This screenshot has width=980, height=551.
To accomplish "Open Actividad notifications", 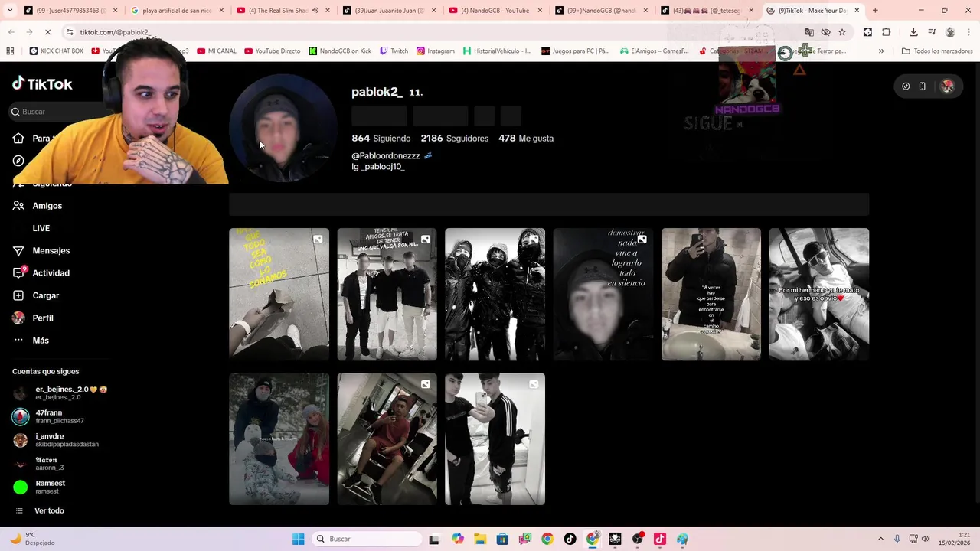I will pyautogui.click(x=41, y=273).
